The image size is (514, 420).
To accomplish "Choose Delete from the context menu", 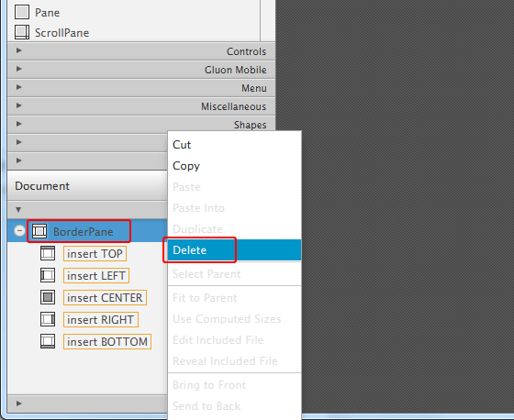I will [x=234, y=250].
